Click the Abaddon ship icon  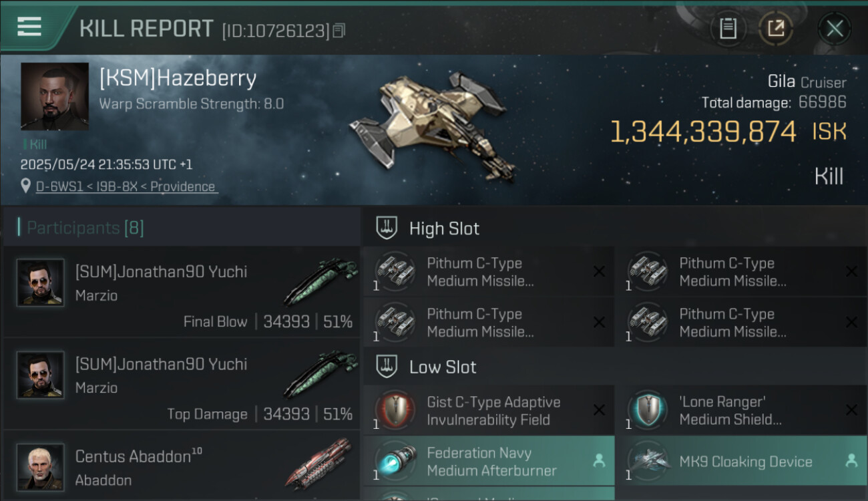tap(318, 464)
